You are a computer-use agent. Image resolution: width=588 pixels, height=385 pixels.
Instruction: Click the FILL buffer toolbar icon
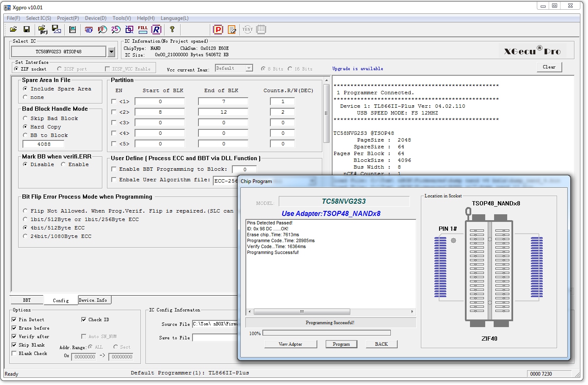[x=143, y=29]
